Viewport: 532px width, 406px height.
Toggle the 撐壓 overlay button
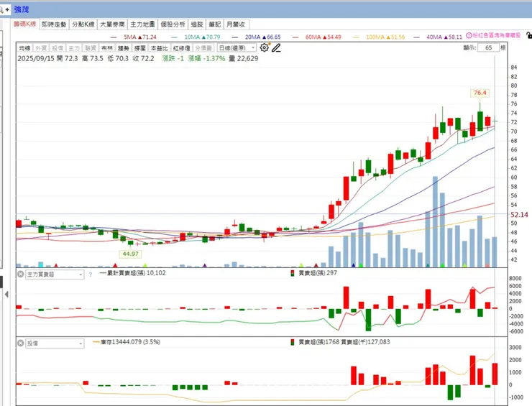[x=139, y=48]
